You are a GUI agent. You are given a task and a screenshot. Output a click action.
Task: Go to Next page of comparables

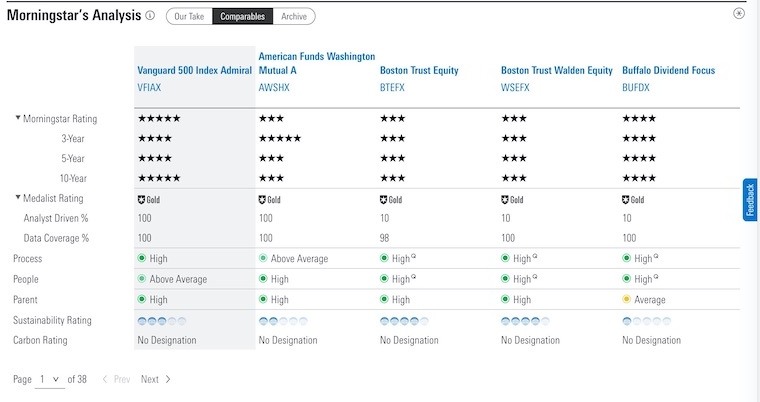155,380
